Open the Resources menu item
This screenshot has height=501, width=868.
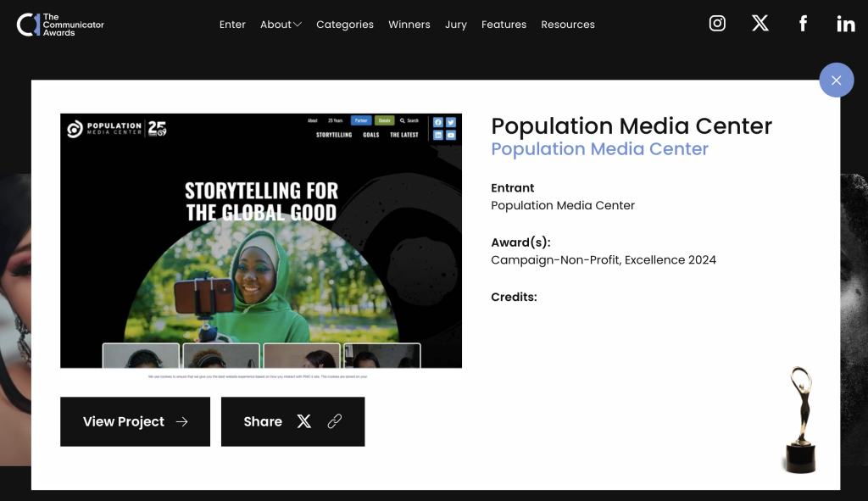click(x=568, y=25)
